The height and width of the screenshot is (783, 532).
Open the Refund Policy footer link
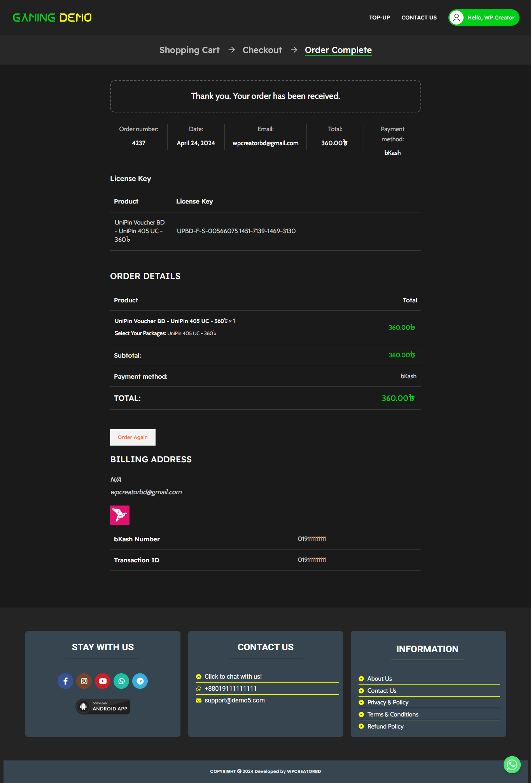[385, 726]
